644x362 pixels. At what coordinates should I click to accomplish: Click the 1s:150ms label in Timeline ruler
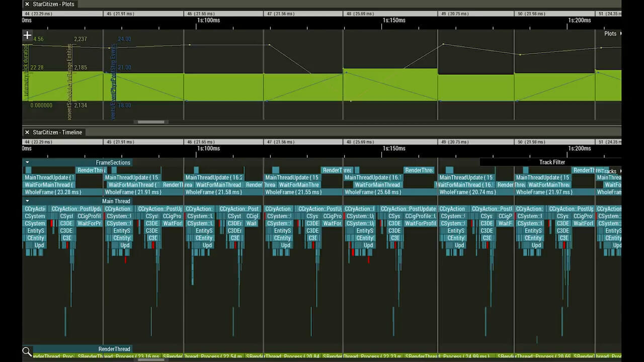pos(394,149)
